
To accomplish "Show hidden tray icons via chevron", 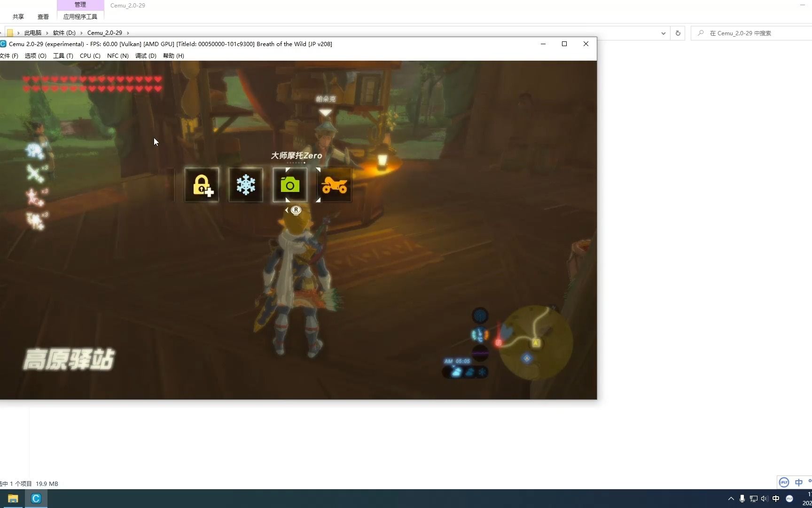I will click(x=731, y=498).
